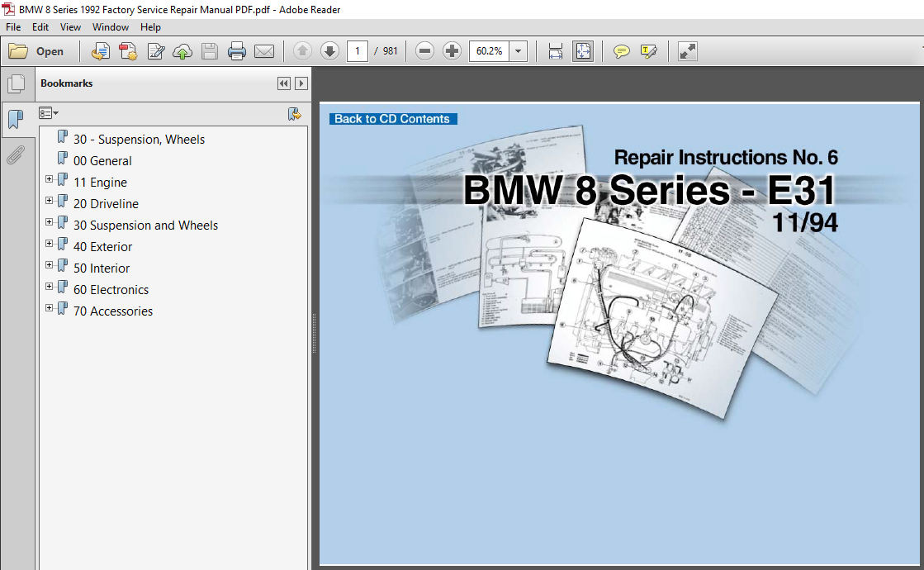Click the 20 Driveline bookmark text
This screenshot has height=570, width=924.
point(106,204)
